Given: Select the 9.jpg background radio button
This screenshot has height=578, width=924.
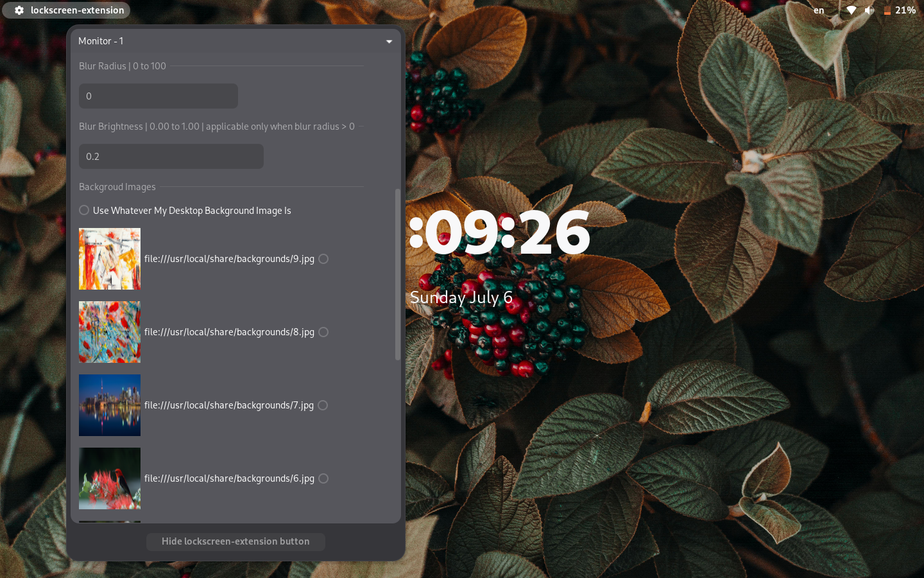Looking at the screenshot, I should pyautogui.click(x=323, y=259).
